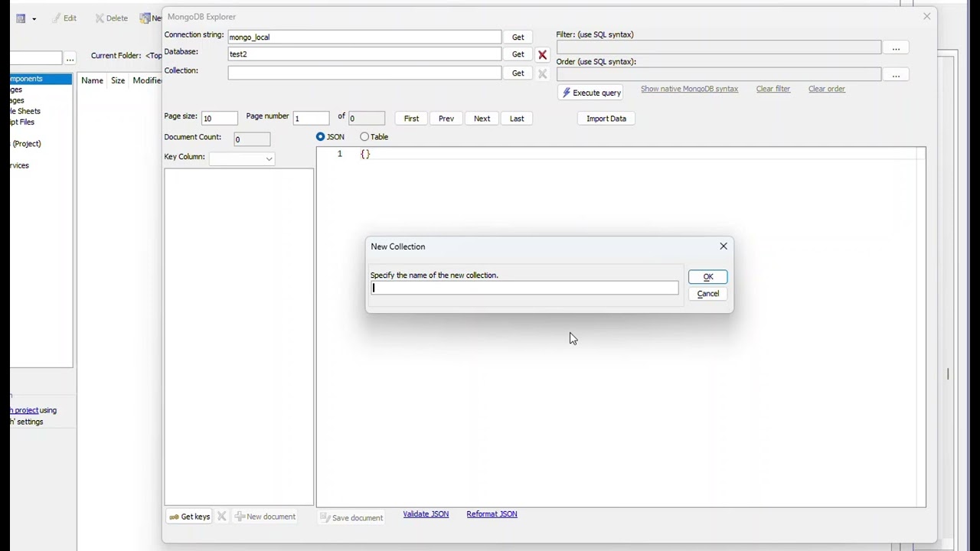
Task: Click Execute query button
Action: pos(591,93)
